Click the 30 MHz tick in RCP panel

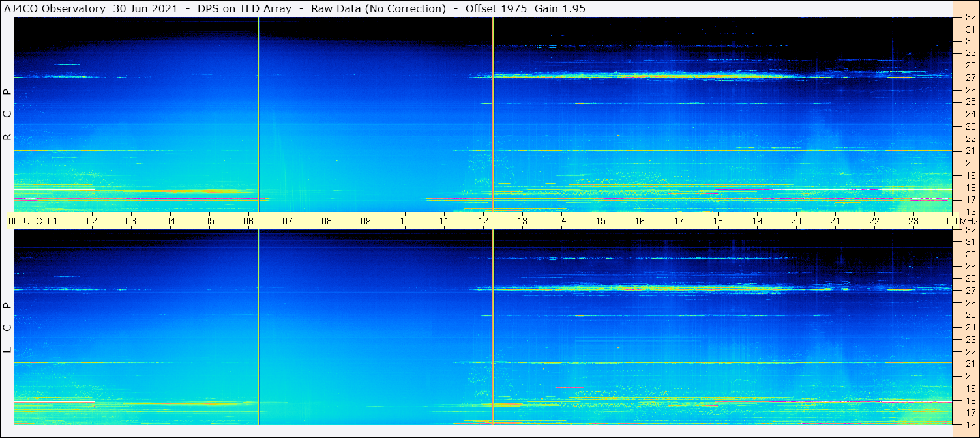[970, 41]
